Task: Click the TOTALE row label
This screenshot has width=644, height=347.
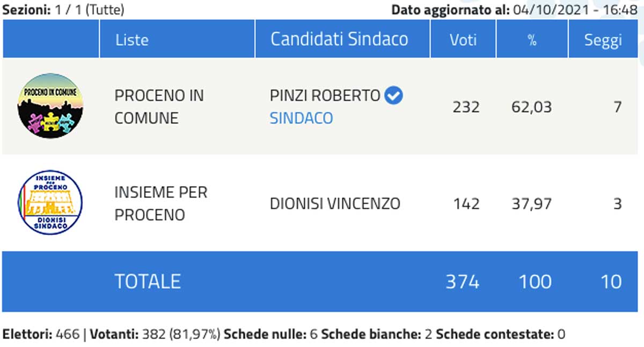Action: pos(148,282)
